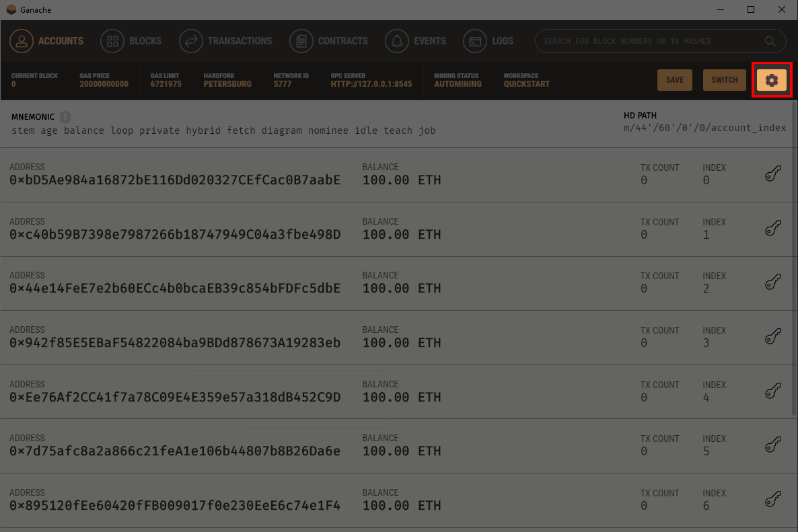Click the index value 5
The image size is (798, 532).
coord(706,452)
